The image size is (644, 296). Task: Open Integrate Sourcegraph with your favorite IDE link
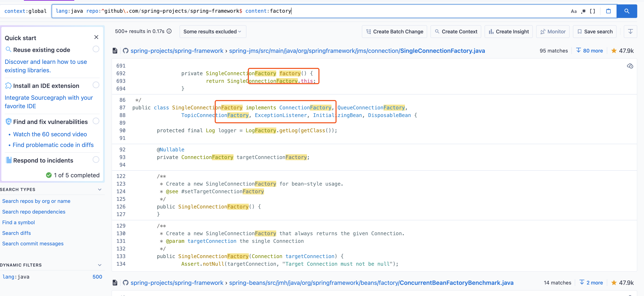point(49,102)
